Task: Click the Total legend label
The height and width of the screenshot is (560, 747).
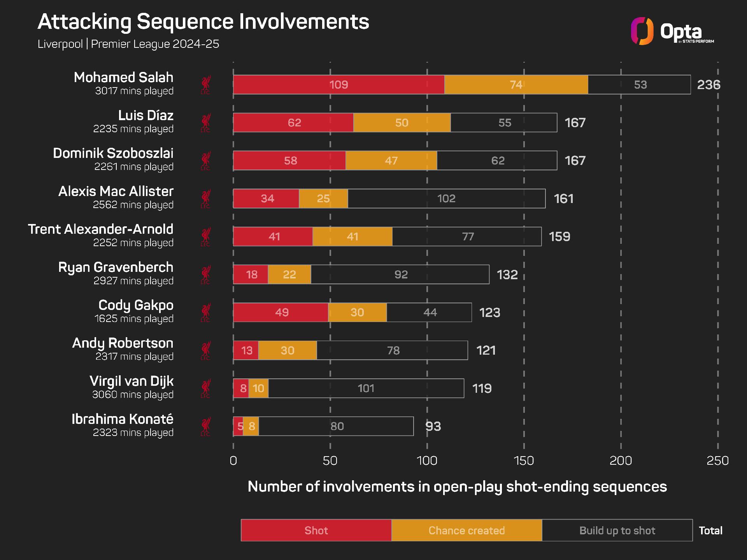Action: (x=710, y=530)
